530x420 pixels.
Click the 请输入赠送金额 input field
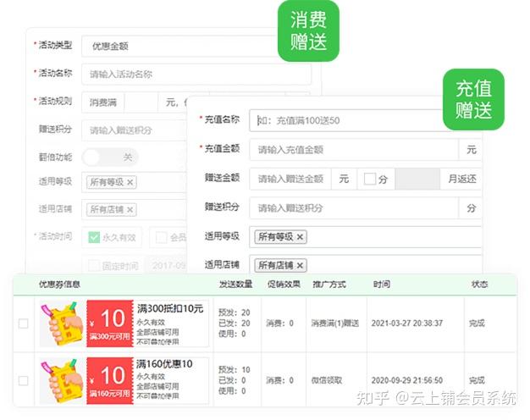290,179
